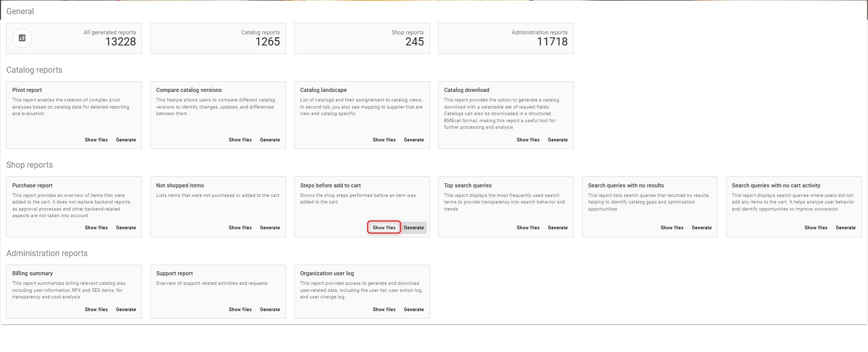
Task: Show files for Search queries with no results
Action: click(x=672, y=228)
